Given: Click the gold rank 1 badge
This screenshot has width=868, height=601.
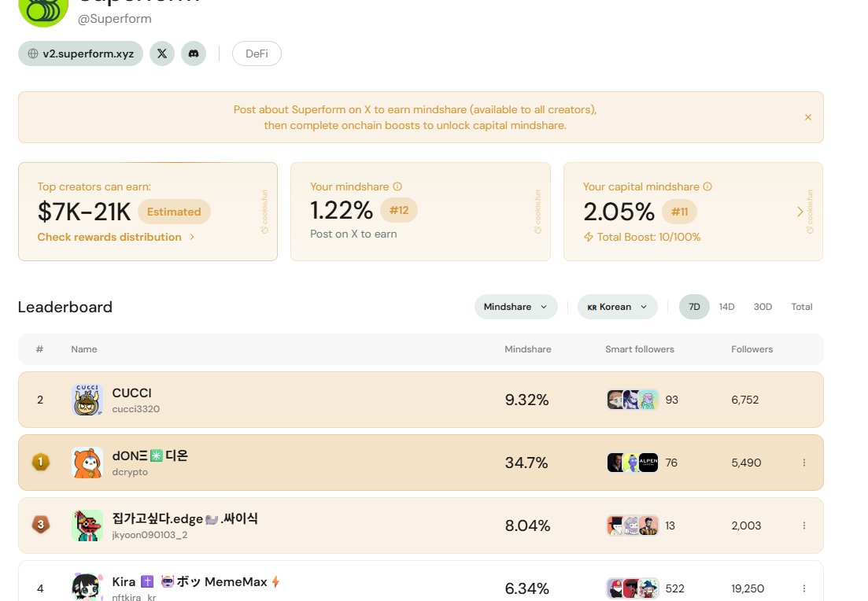Looking at the screenshot, I should click(x=40, y=462).
